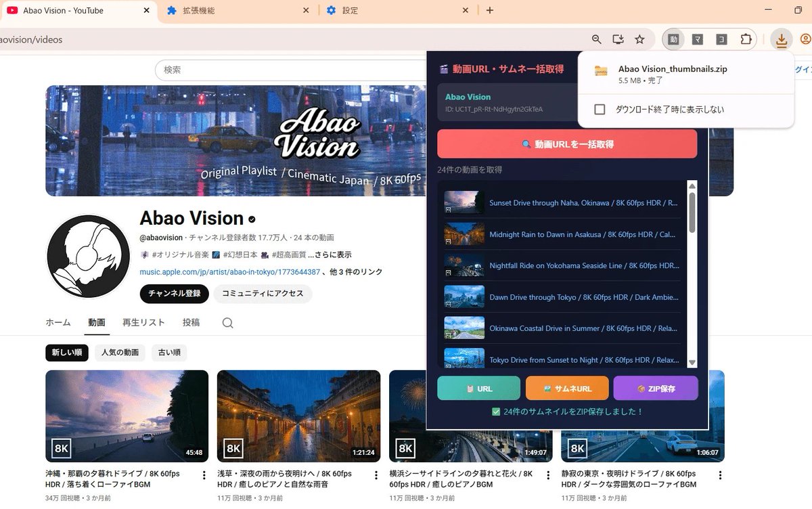Image resolution: width=812 pixels, height=509 pixels.
Task: Filter videos by 人気の動画
Action: pyautogui.click(x=120, y=353)
